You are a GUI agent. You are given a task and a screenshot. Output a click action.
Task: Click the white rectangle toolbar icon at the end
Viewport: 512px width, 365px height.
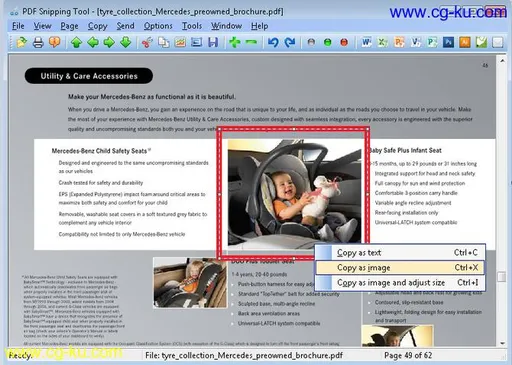(x=498, y=42)
